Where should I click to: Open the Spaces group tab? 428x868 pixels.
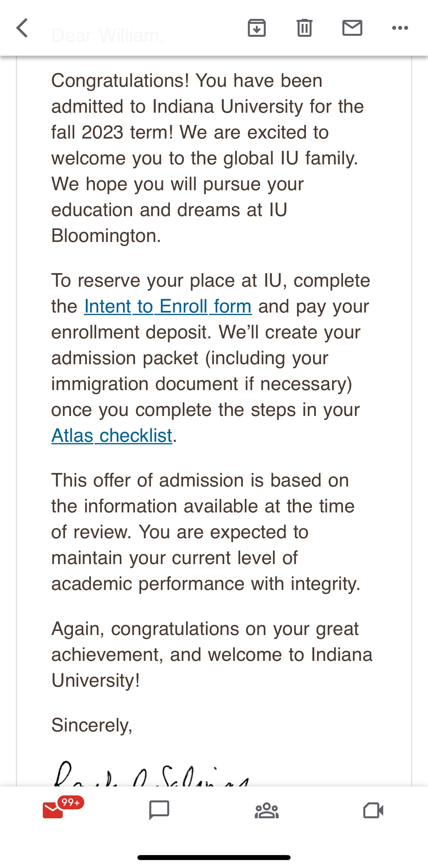[x=266, y=810]
